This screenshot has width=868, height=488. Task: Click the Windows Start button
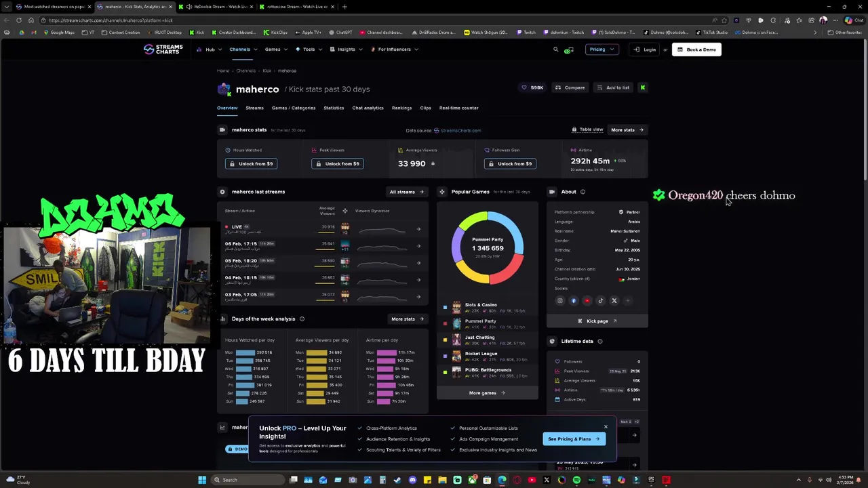[201, 480]
